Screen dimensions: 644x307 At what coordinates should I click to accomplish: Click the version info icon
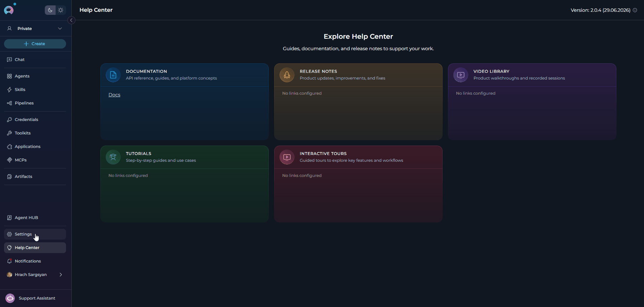[x=635, y=10]
